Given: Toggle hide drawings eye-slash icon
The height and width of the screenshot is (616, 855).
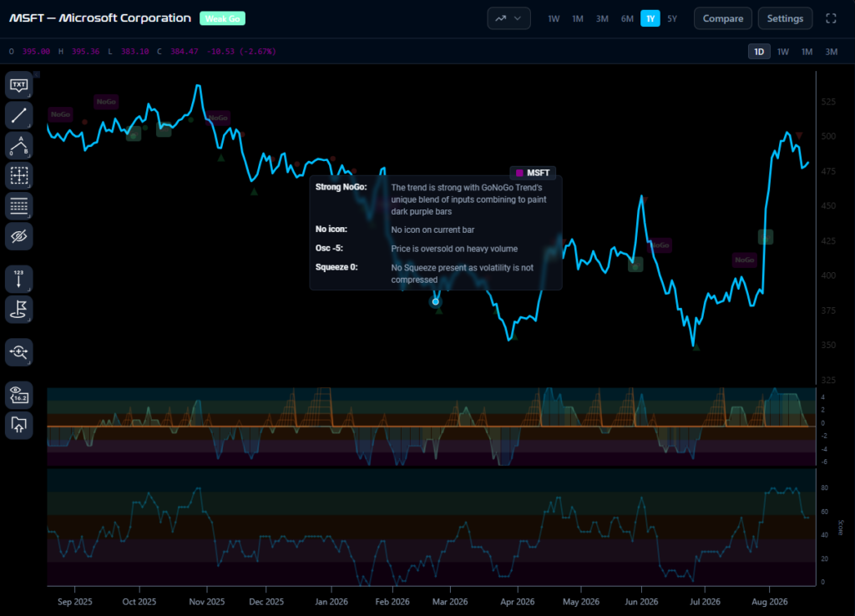Looking at the screenshot, I should [x=19, y=236].
